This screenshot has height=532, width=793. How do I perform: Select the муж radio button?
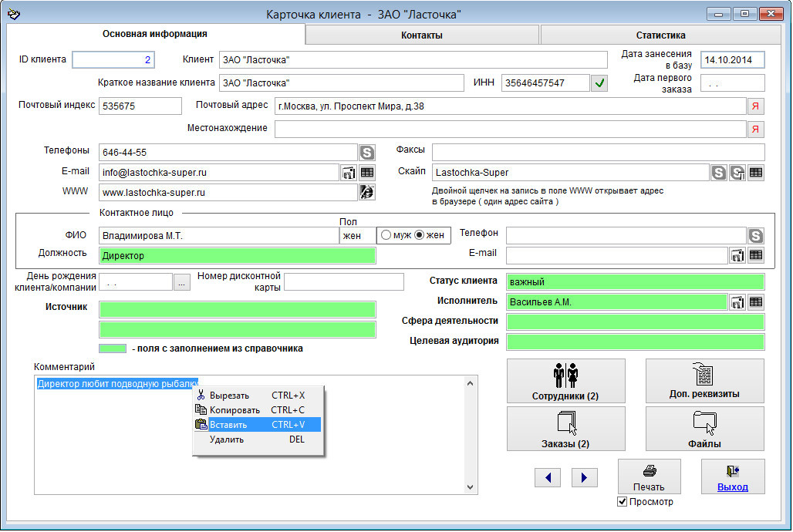tap(386, 235)
